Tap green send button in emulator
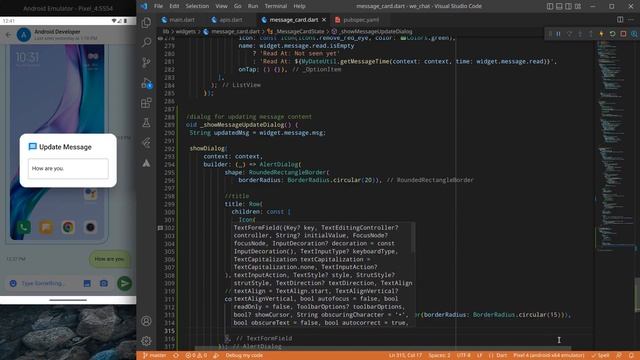Viewport: 640px width, 360px height. pyautogui.click(x=124, y=283)
